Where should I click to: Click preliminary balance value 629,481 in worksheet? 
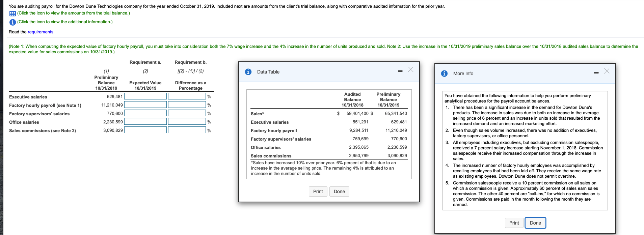pos(115,97)
